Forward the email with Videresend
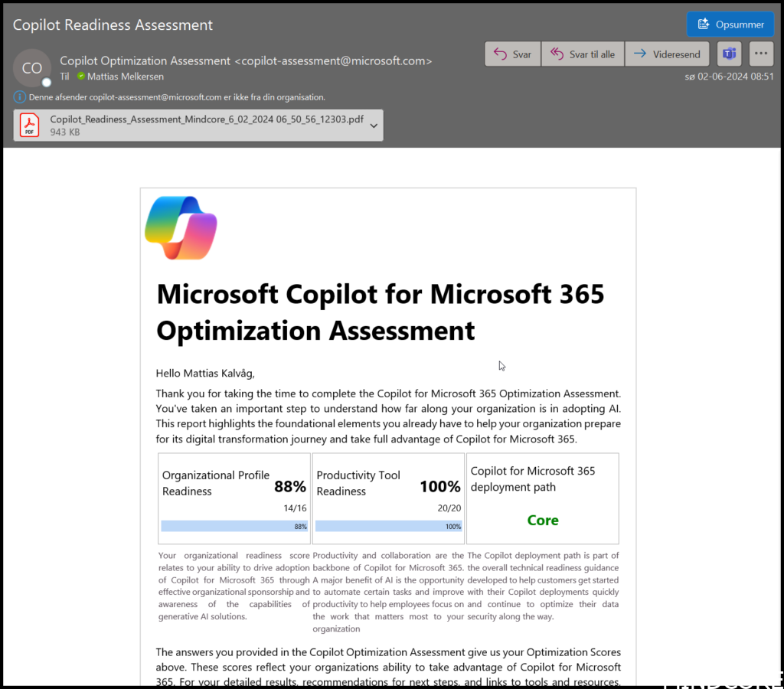This screenshot has width=784, height=689. pos(667,54)
